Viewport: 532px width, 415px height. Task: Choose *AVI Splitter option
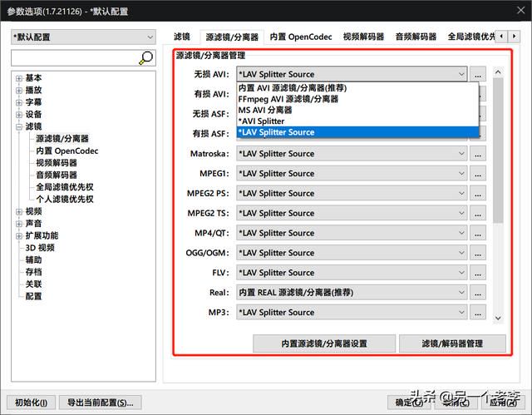pyautogui.click(x=357, y=121)
